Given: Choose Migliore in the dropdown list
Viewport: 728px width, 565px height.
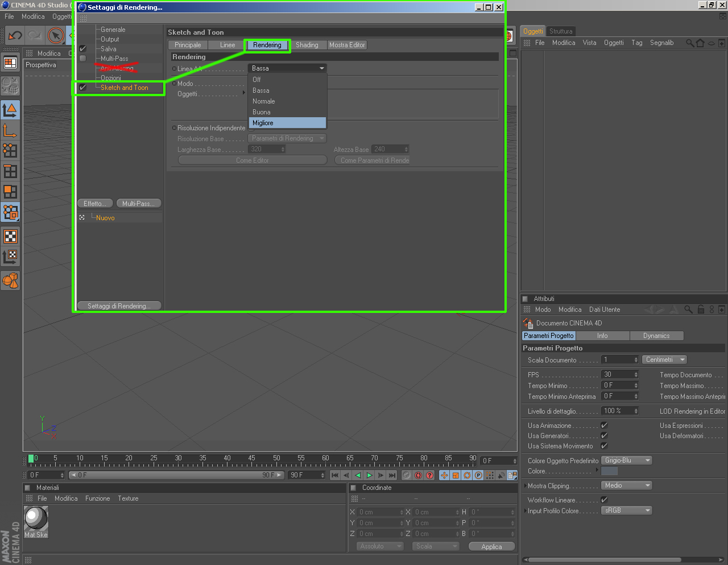Looking at the screenshot, I should [287, 123].
